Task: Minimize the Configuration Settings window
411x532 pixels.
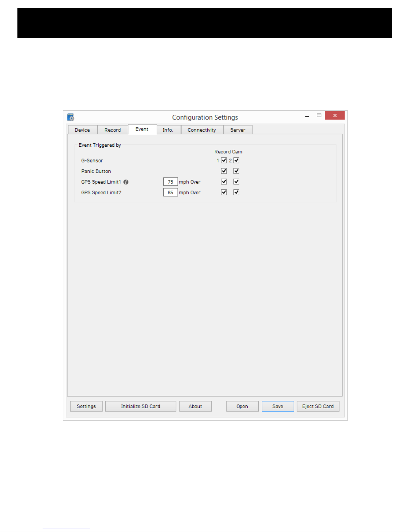Action: [x=307, y=116]
